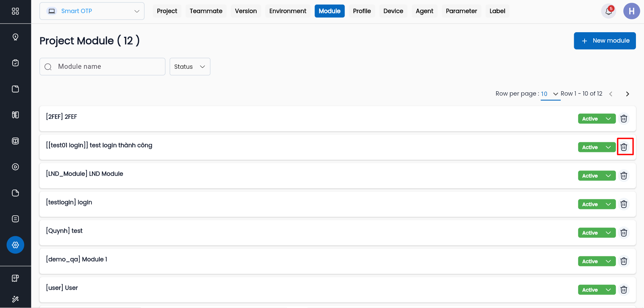Open Smart OTP project selector
Screen dimensions: 644x308
(92, 11)
